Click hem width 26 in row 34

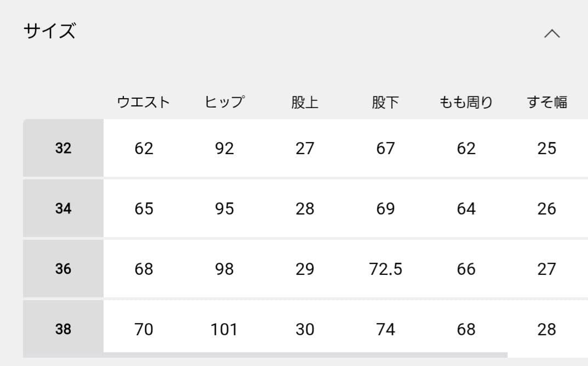coord(546,209)
